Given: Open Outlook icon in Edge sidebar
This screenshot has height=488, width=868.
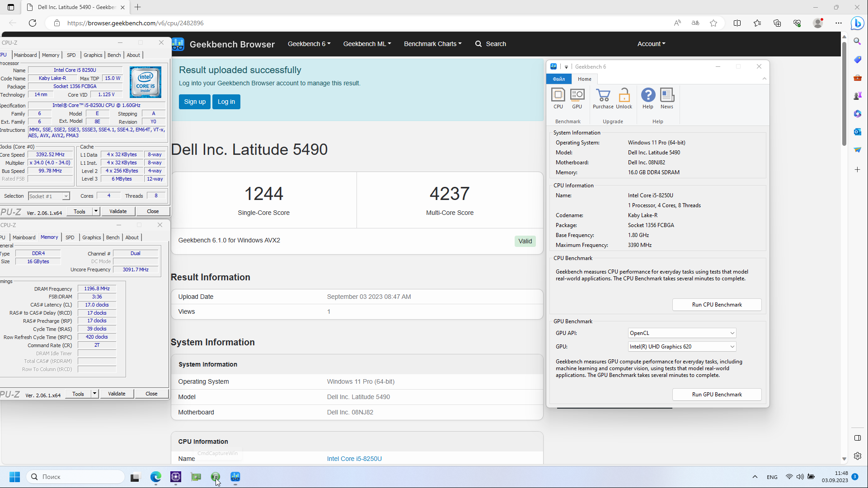Looking at the screenshot, I should click(x=857, y=132).
